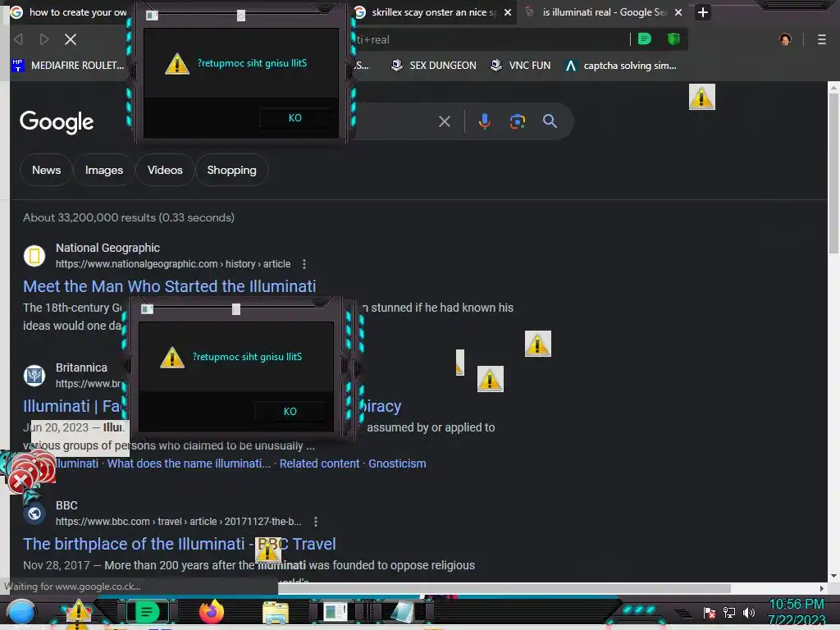840x630 pixels.
Task: Open the notepad-like app on the taskbar
Action: [402, 612]
